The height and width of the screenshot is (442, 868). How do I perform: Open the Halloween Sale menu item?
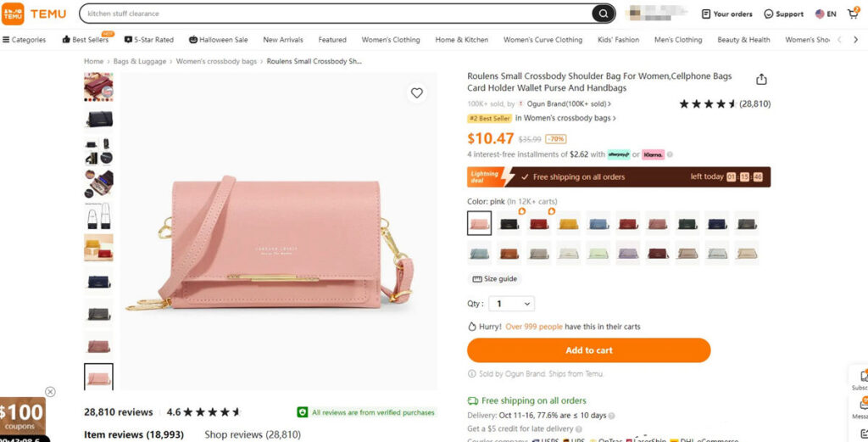pos(218,40)
